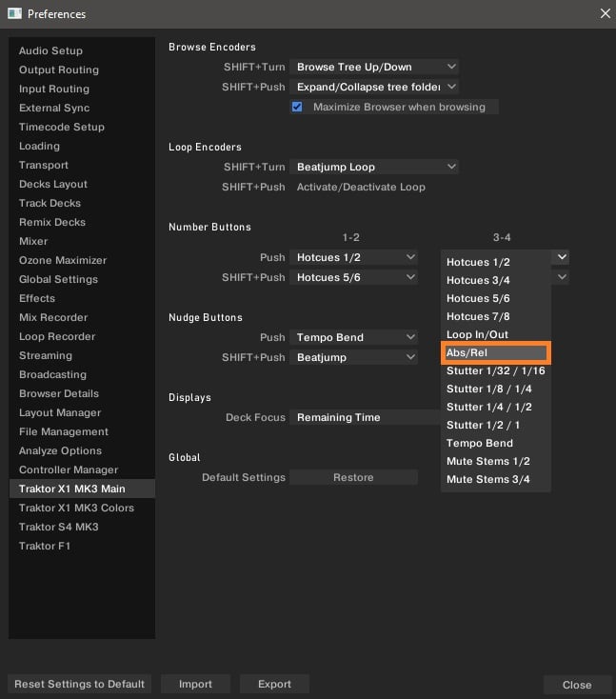Select Stutter 1/4 / 1/2 option
The height and width of the screenshot is (699, 616).
(x=496, y=407)
